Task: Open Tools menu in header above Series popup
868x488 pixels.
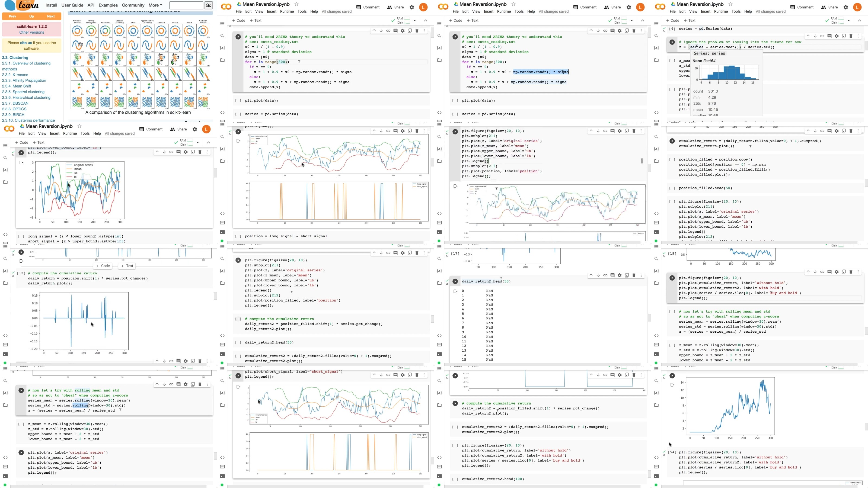Action: click(x=736, y=11)
